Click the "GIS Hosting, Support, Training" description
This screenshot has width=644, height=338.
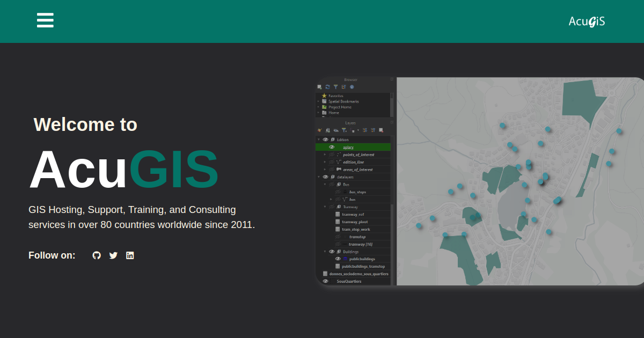[x=142, y=217]
